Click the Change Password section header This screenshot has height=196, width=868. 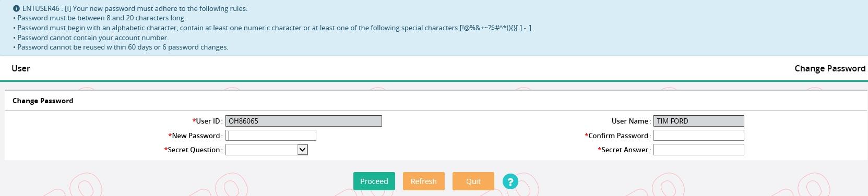43,101
